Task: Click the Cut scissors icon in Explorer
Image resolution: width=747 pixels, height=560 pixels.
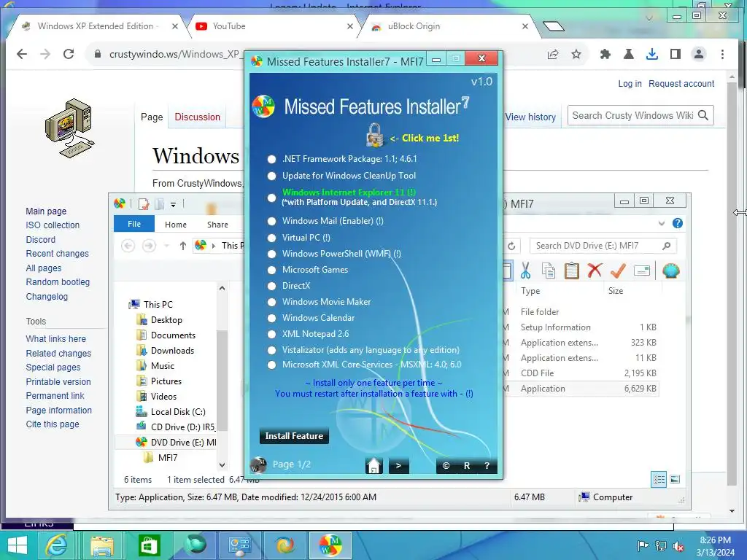Action: point(525,271)
